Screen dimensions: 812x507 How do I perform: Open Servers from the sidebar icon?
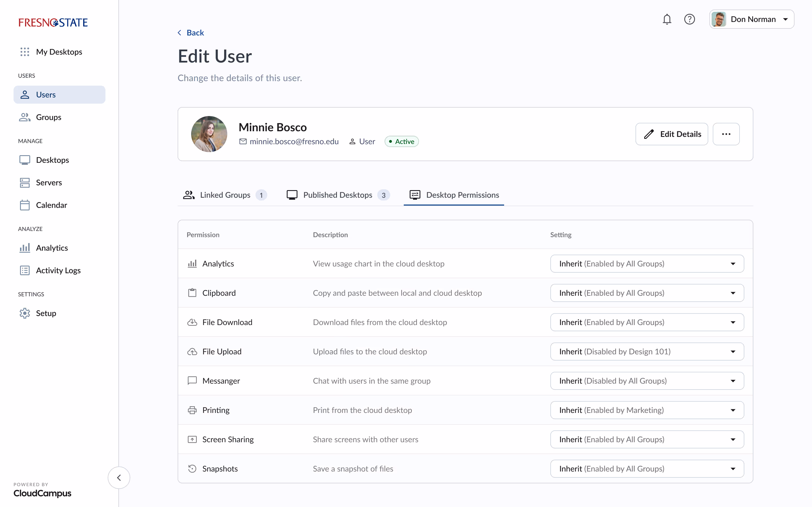25,183
